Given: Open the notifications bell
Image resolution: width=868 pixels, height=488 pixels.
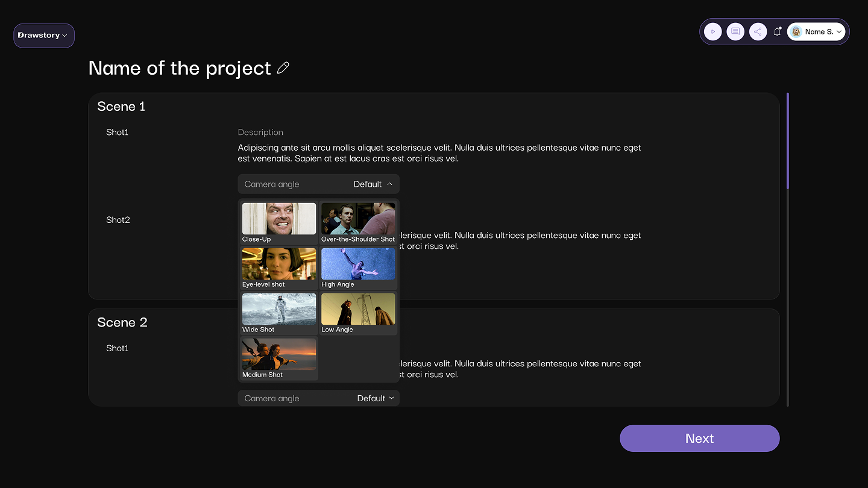Looking at the screenshot, I should point(778,32).
